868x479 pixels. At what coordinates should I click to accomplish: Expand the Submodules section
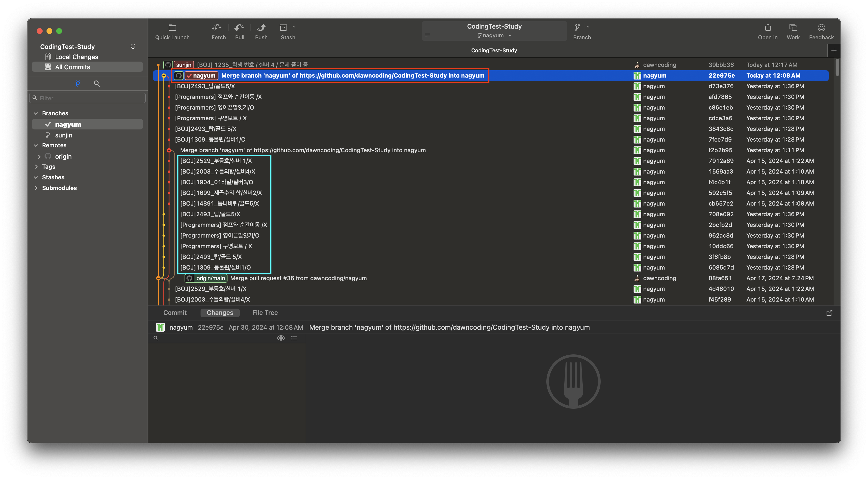pos(36,188)
